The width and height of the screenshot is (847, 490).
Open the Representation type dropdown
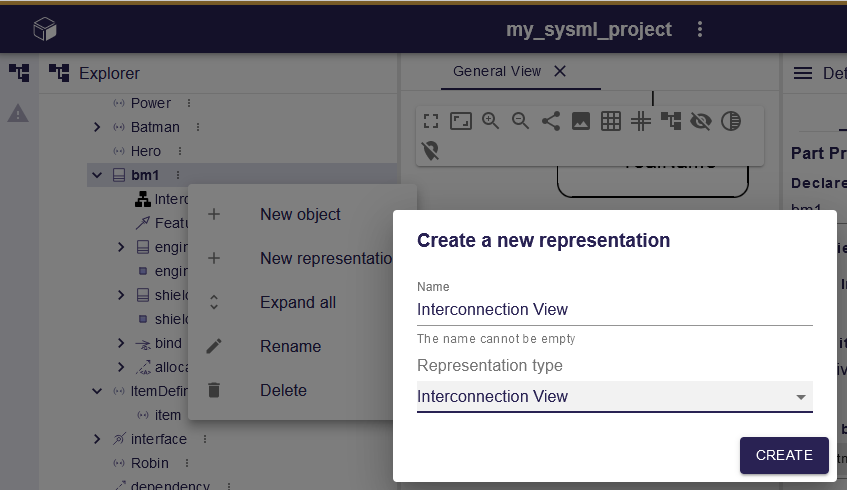coord(614,397)
